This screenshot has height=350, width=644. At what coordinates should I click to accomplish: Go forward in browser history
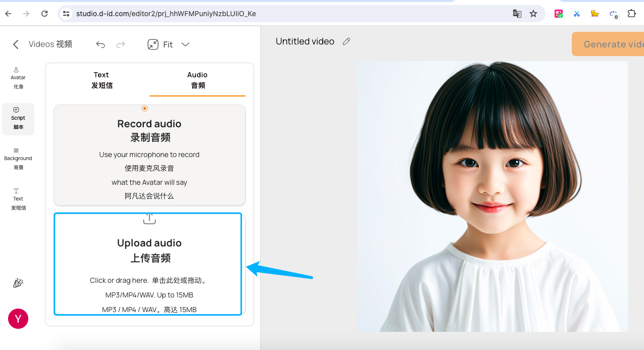coord(26,14)
